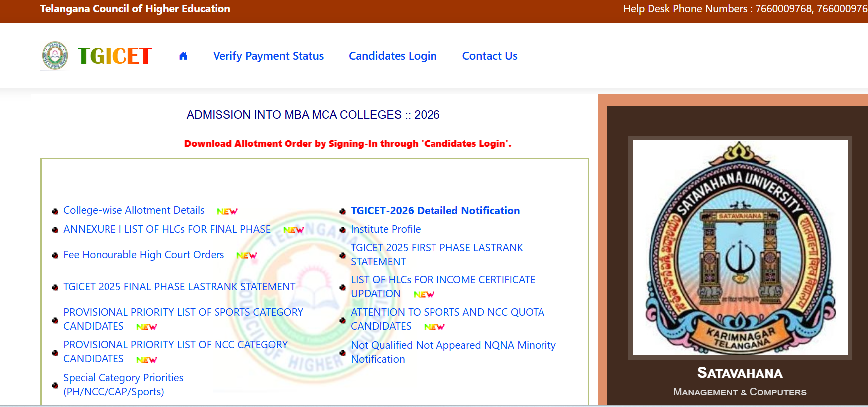Click the Help Desk Phone Numbers text
868x407 pixels.
tap(746, 9)
